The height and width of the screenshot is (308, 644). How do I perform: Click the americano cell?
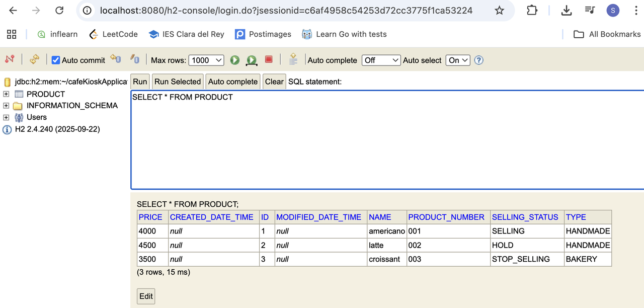[387, 231]
